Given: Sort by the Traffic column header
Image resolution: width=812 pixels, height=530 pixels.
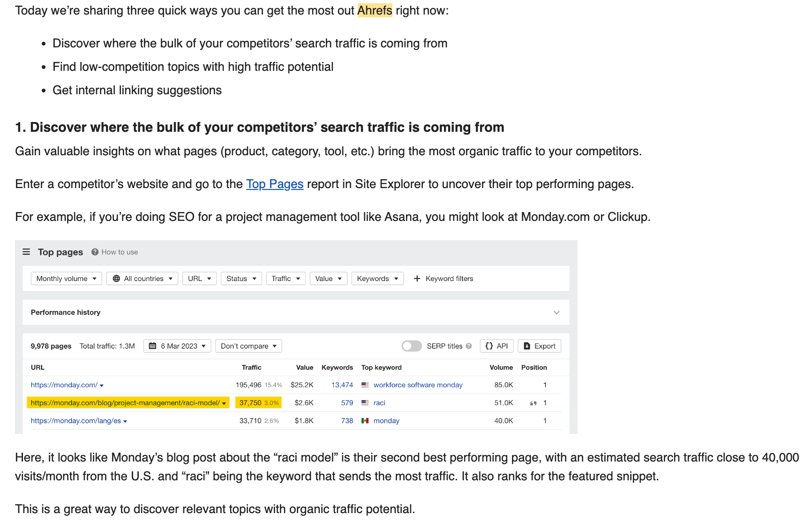Looking at the screenshot, I should coord(252,368).
